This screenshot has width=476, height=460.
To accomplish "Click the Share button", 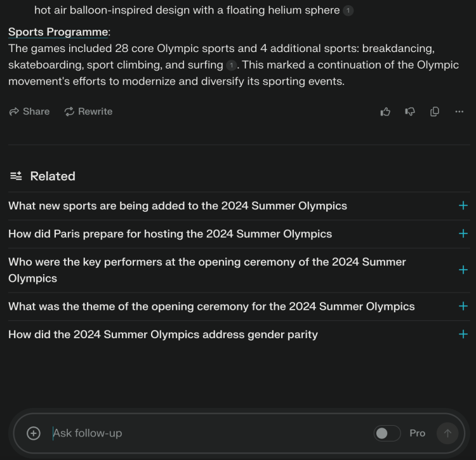I will pos(29,112).
